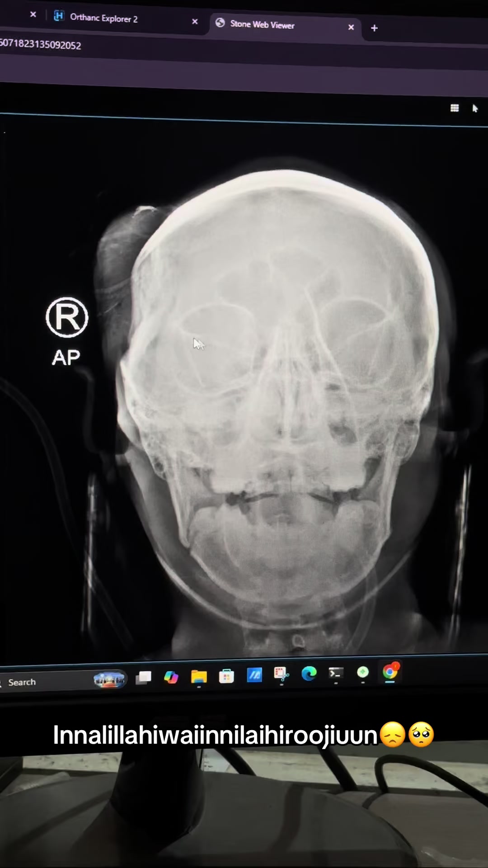
Task: Open Snipping Tool from the taskbar
Action: [282, 675]
